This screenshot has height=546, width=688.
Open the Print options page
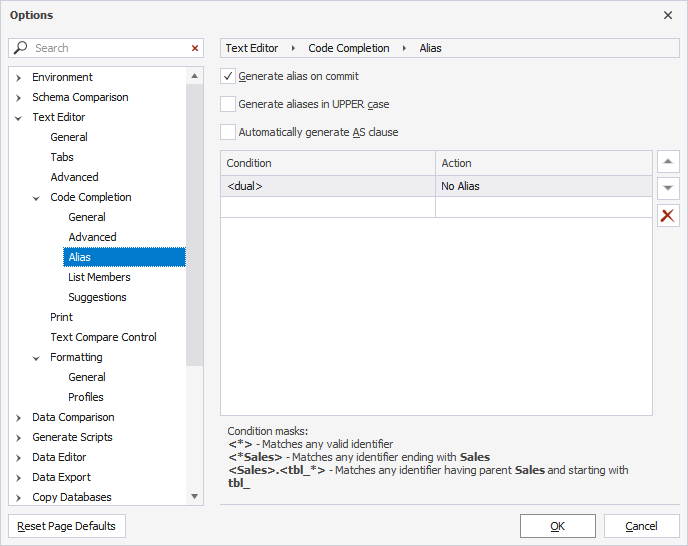pos(61,317)
